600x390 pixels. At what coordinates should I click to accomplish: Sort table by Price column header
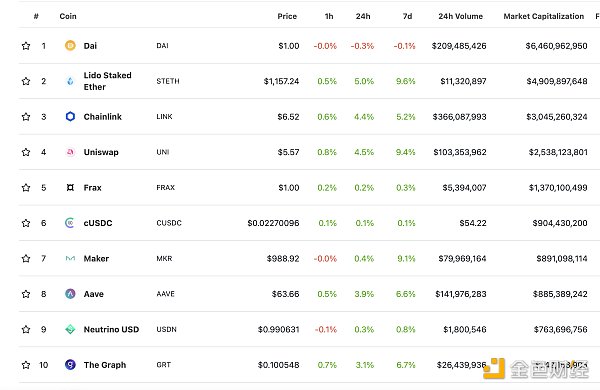coord(287,16)
